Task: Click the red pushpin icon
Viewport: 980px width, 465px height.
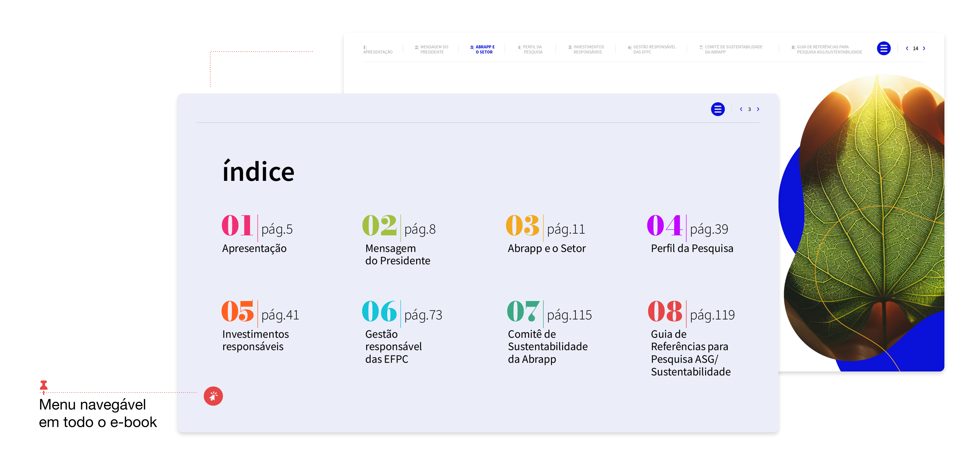Action: point(44,386)
